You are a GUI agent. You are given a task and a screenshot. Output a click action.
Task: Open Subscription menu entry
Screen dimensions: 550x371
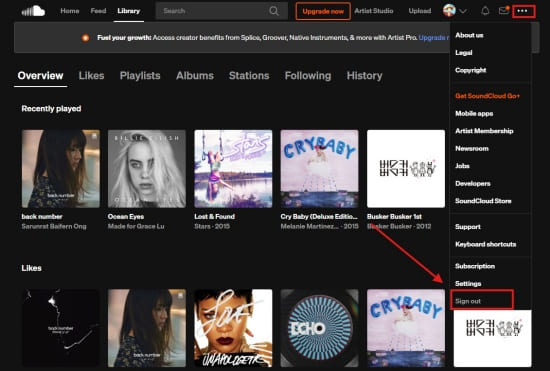[x=475, y=266]
